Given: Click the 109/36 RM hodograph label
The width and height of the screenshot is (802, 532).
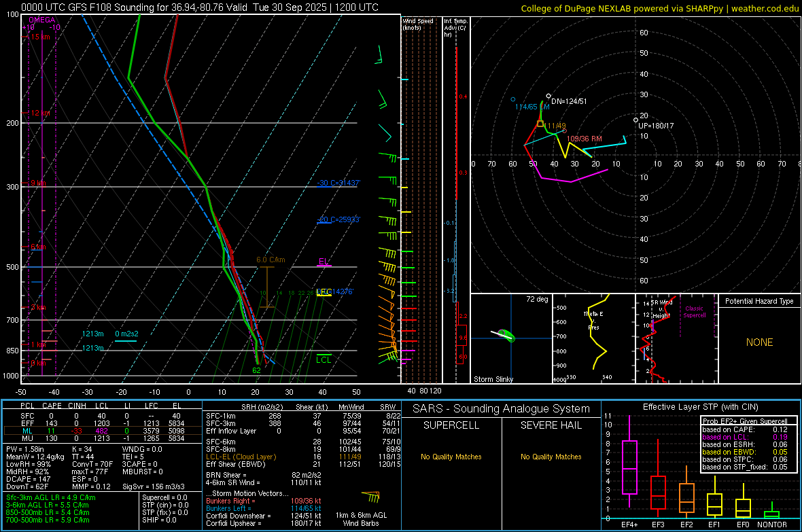Looking at the screenshot, I should (584, 139).
